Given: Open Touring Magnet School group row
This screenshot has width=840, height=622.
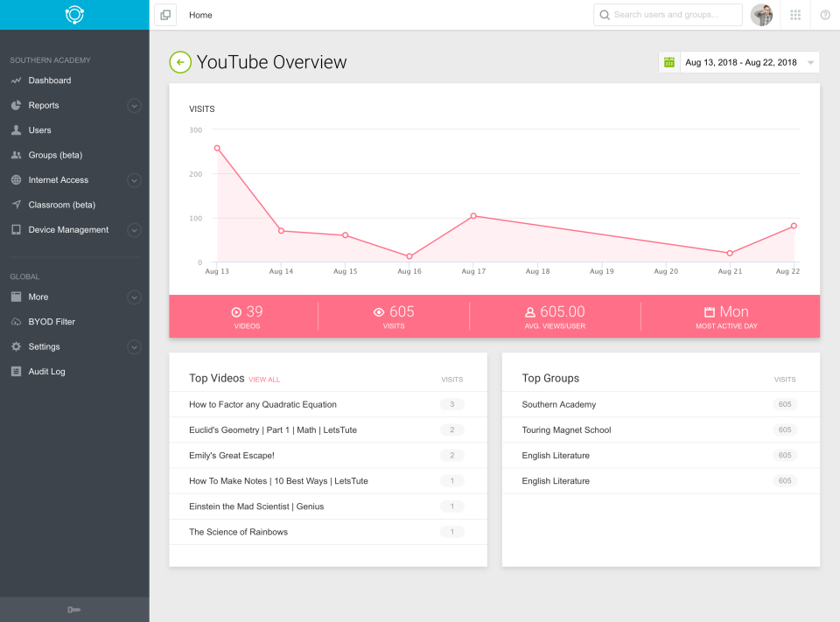Looking at the screenshot, I should (661, 430).
